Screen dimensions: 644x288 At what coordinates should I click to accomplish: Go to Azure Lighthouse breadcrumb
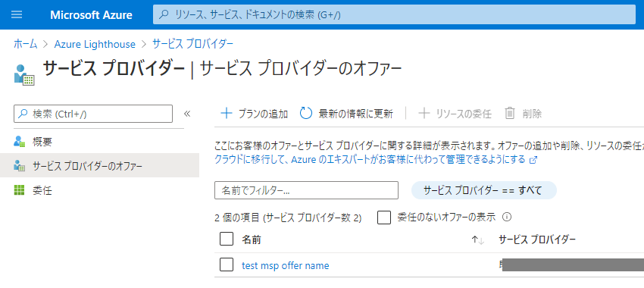95,44
